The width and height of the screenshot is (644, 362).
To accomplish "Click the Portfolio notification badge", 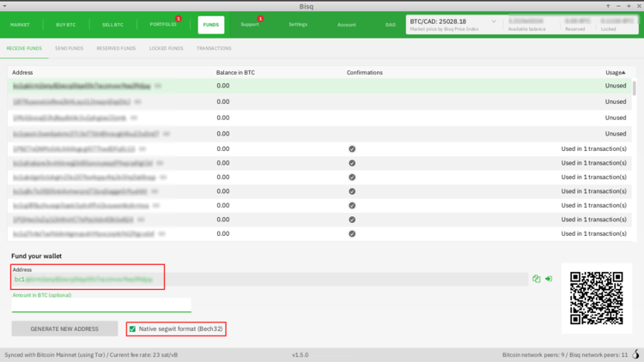I will pyautogui.click(x=178, y=18).
